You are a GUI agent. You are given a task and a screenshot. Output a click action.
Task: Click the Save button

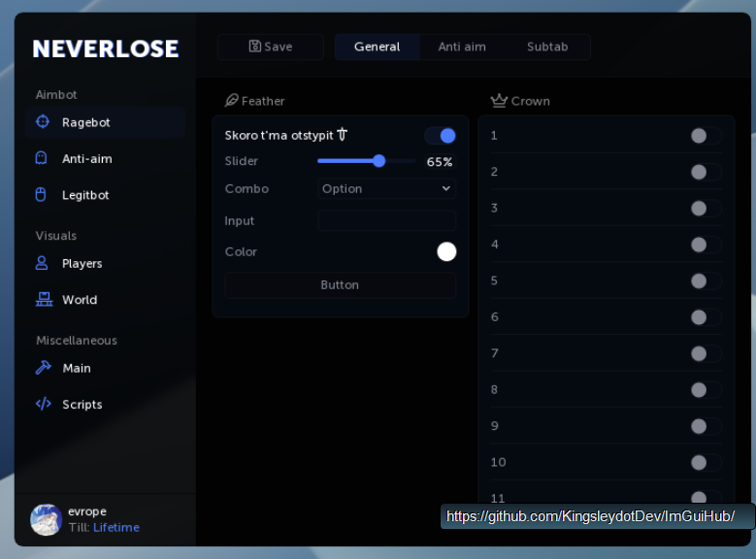click(x=271, y=47)
